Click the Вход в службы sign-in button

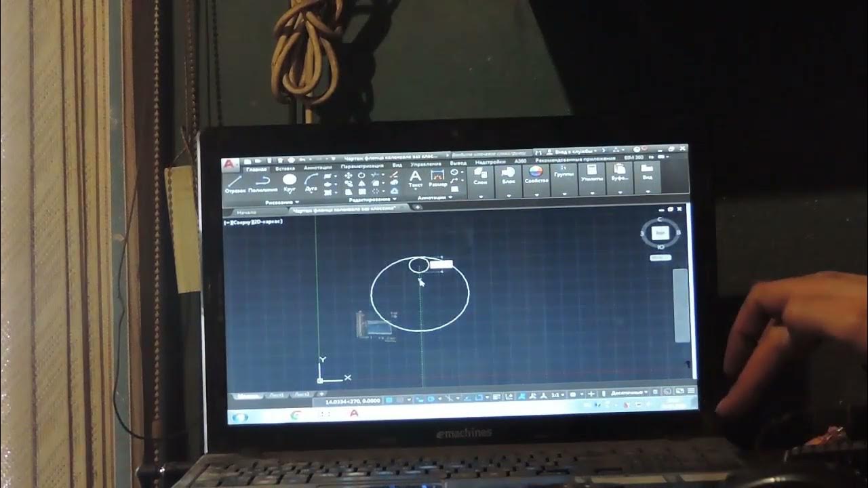tap(572, 150)
